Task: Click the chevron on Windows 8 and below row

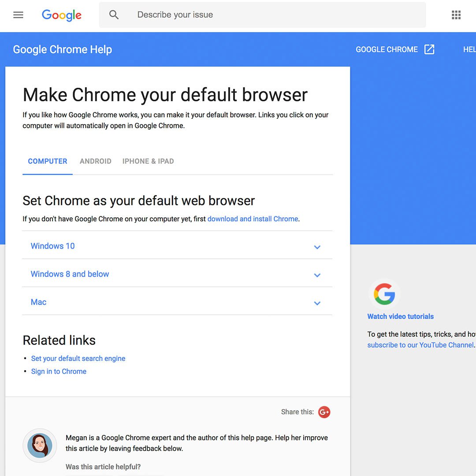Action: tap(317, 275)
